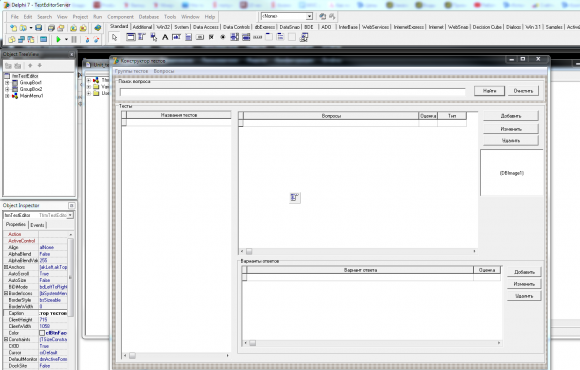Select the CheckBox component in palette
The height and width of the screenshot is (370, 580).
[211, 37]
